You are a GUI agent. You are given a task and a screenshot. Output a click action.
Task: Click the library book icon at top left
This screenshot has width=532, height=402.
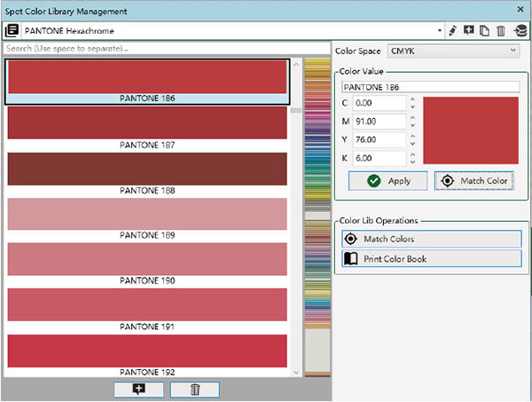tap(12, 30)
